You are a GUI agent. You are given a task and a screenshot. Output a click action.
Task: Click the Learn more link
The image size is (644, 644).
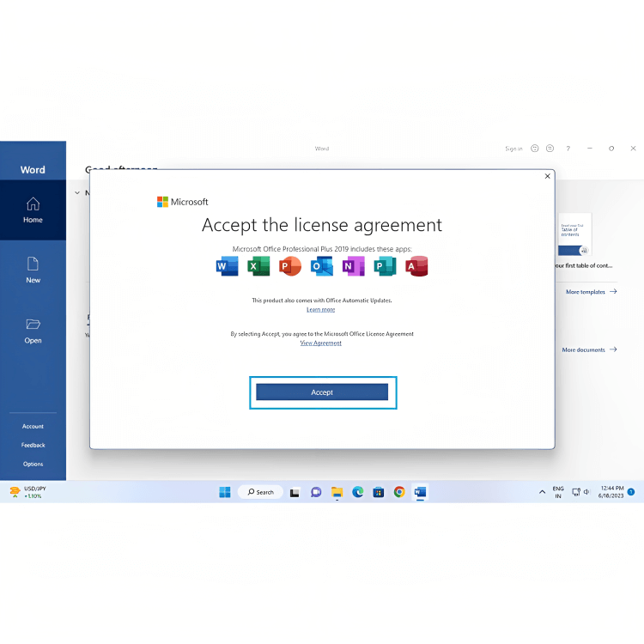point(321,310)
